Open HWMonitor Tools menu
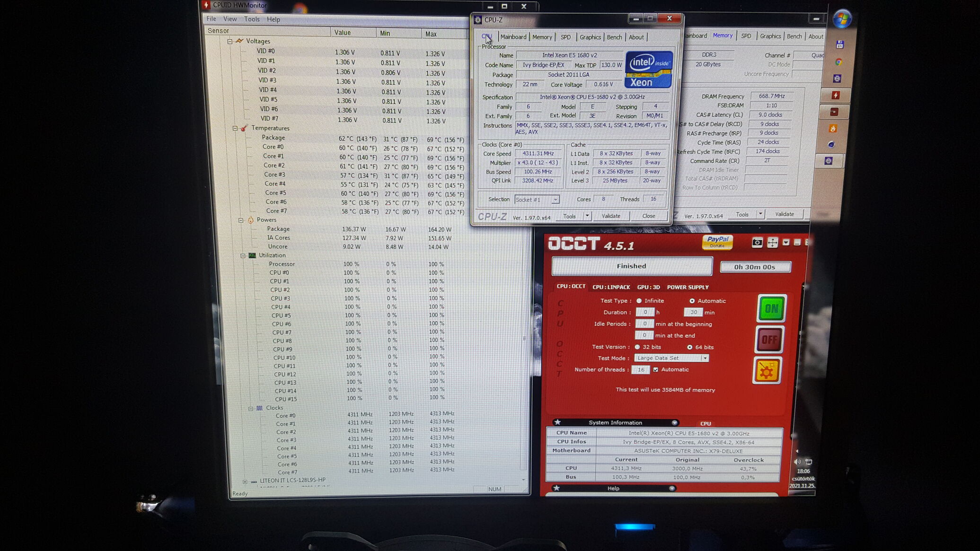This screenshot has height=551, width=980. (x=252, y=19)
